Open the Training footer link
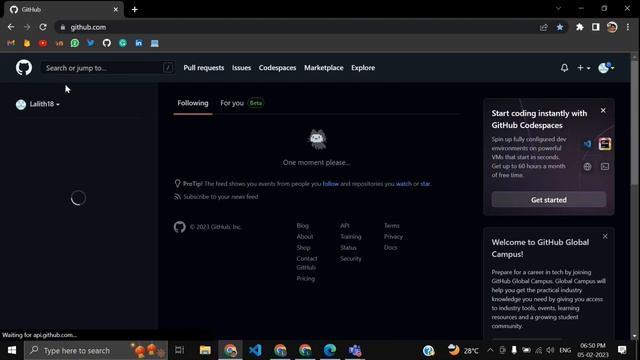The height and width of the screenshot is (360, 640). click(x=351, y=236)
